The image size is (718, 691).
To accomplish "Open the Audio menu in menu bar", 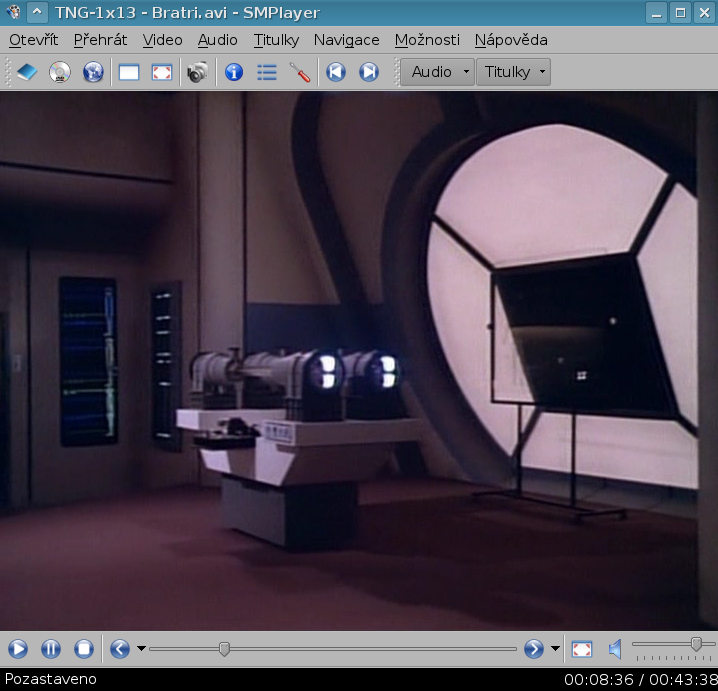I will pyautogui.click(x=218, y=40).
